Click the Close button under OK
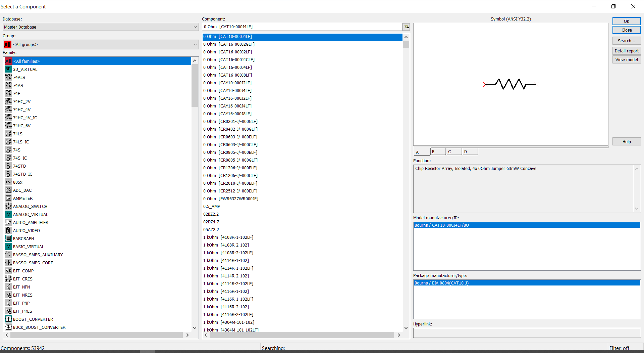 [x=627, y=30]
